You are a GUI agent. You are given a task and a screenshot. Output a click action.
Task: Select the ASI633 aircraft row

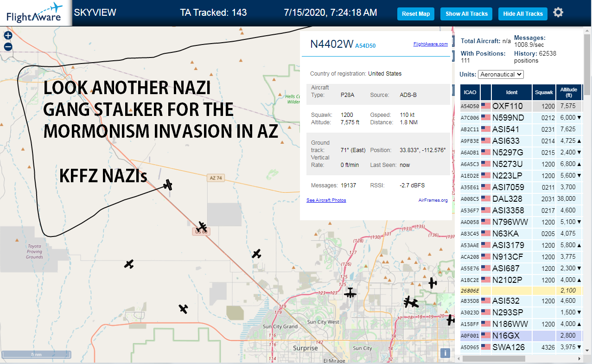[521, 141]
